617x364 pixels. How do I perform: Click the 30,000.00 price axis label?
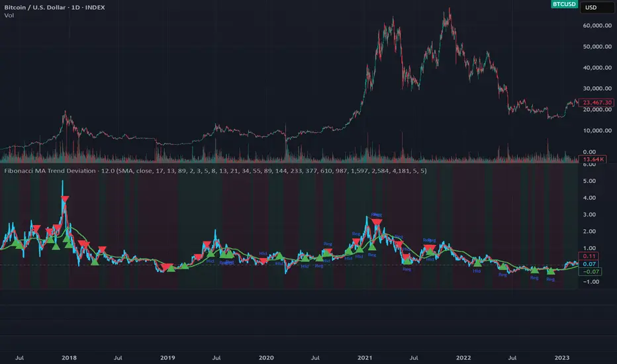pos(597,88)
